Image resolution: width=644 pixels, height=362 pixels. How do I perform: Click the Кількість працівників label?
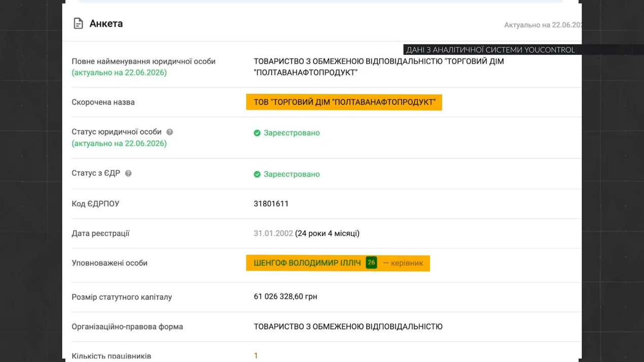pyautogui.click(x=112, y=356)
